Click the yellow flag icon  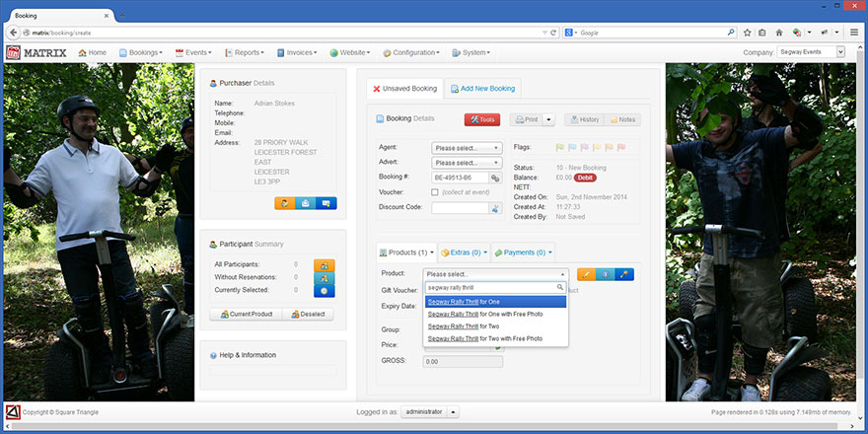pyautogui.click(x=597, y=147)
